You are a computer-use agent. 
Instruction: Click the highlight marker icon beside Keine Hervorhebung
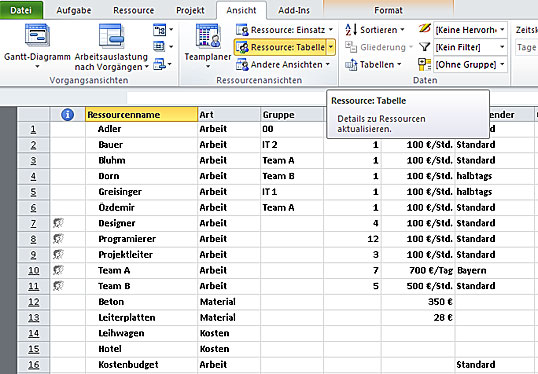point(424,29)
